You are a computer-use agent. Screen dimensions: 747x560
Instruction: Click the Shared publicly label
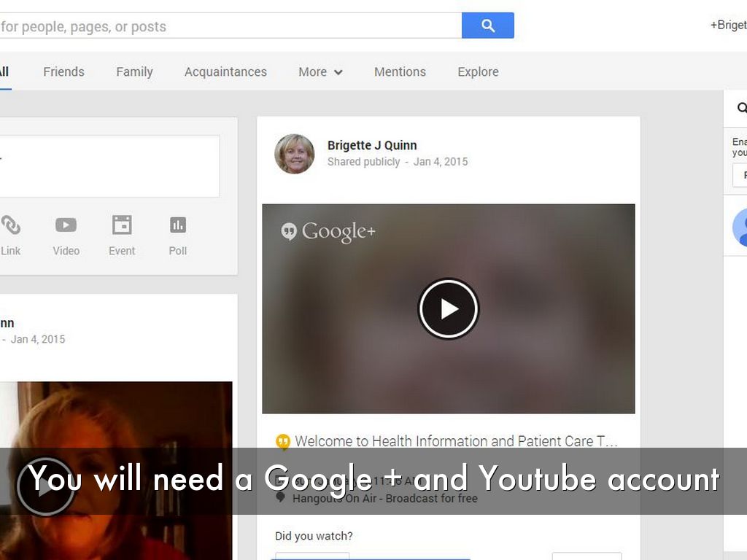point(363,162)
